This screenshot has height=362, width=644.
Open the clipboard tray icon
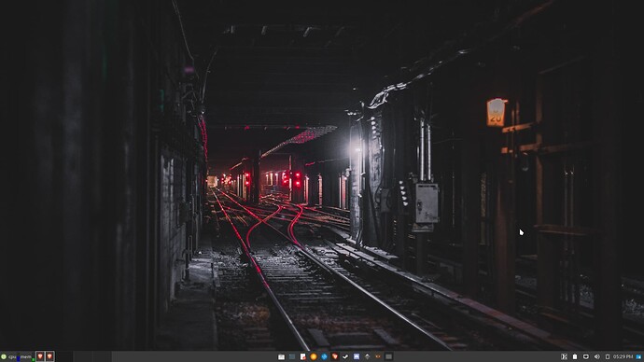point(575,356)
